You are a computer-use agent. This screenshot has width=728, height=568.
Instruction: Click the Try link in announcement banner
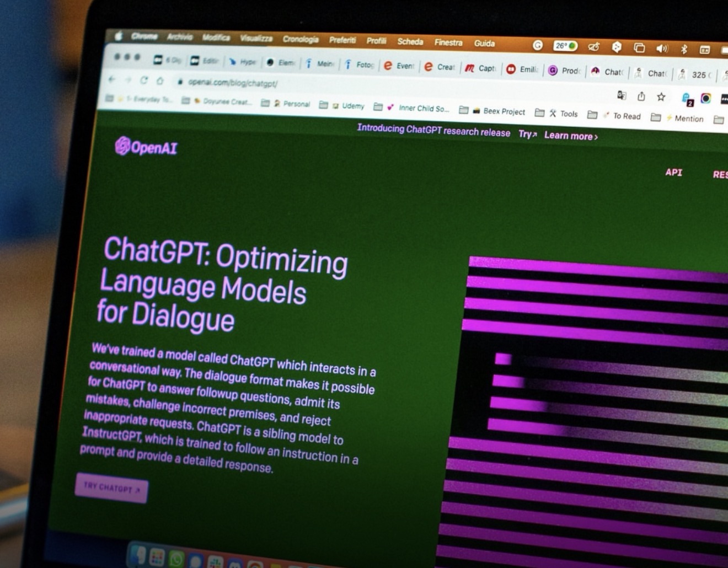point(527,134)
